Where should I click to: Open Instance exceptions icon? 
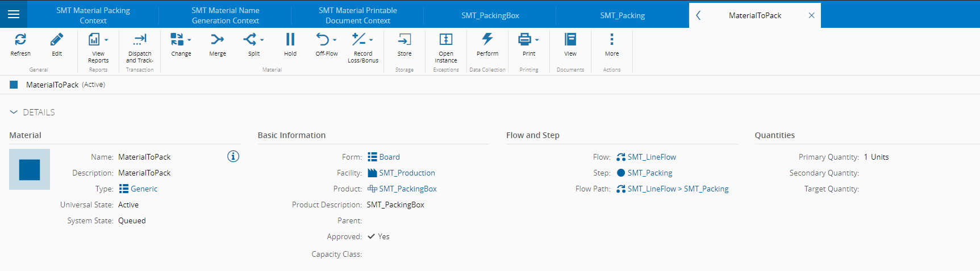click(446, 40)
